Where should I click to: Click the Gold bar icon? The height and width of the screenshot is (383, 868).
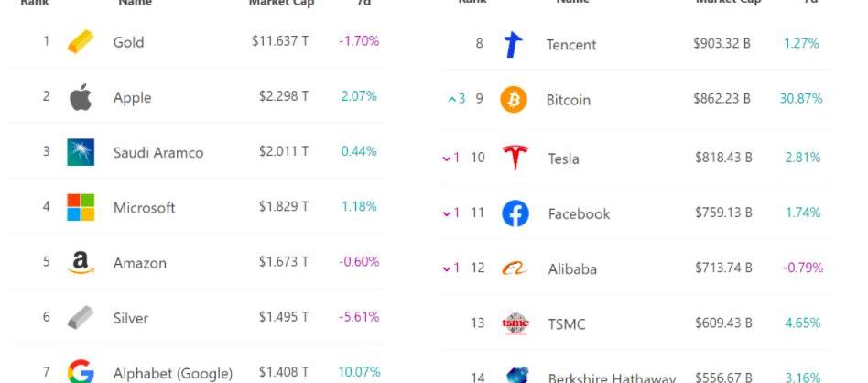pos(81,42)
